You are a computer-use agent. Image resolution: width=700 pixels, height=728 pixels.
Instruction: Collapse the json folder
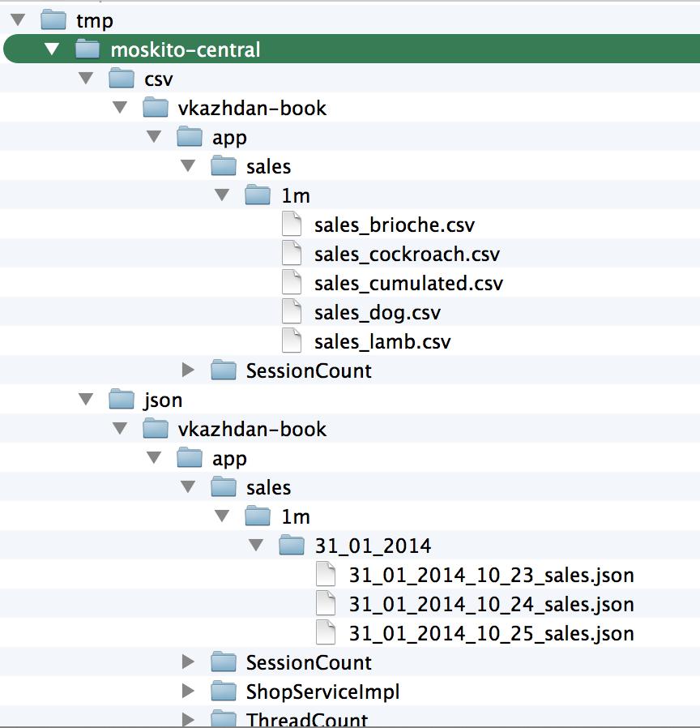86,400
